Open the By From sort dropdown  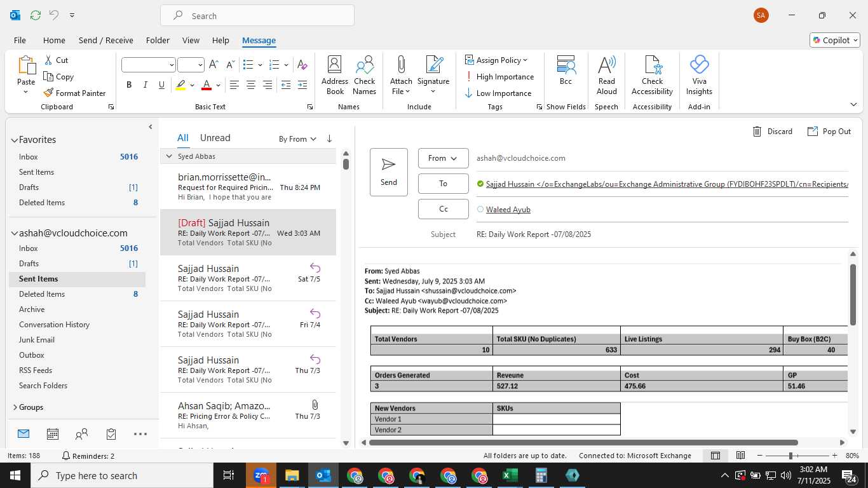click(297, 139)
